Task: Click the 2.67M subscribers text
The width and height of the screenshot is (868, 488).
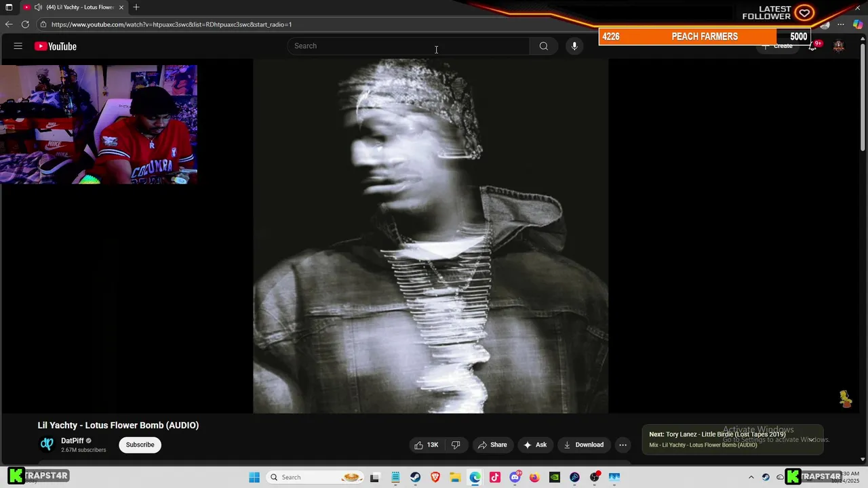Action: (x=83, y=450)
